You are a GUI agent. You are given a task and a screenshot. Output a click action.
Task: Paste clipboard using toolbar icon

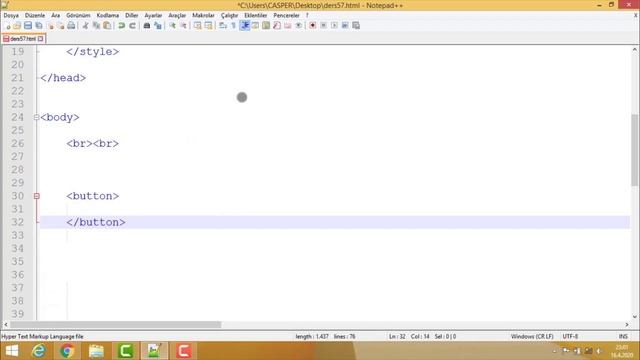107,26
